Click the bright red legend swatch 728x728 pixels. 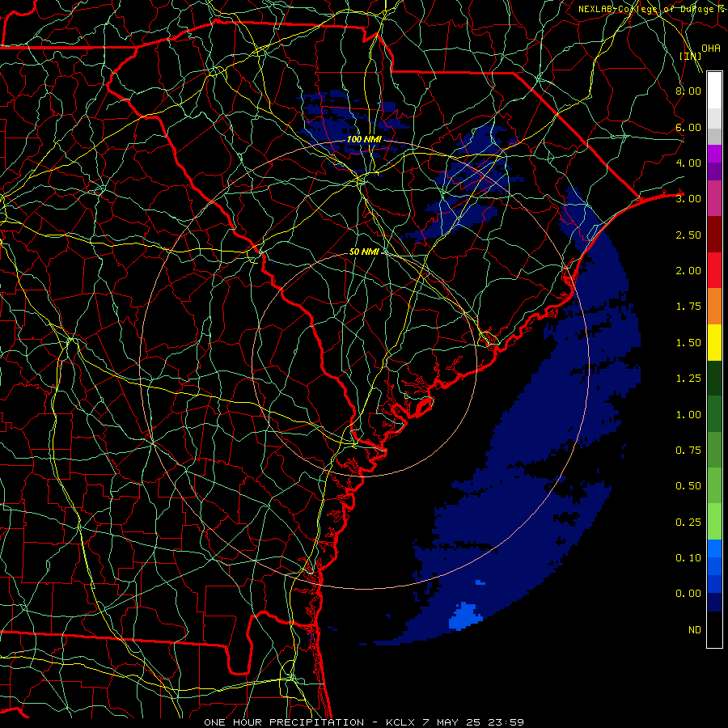click(x=714, y=270)
